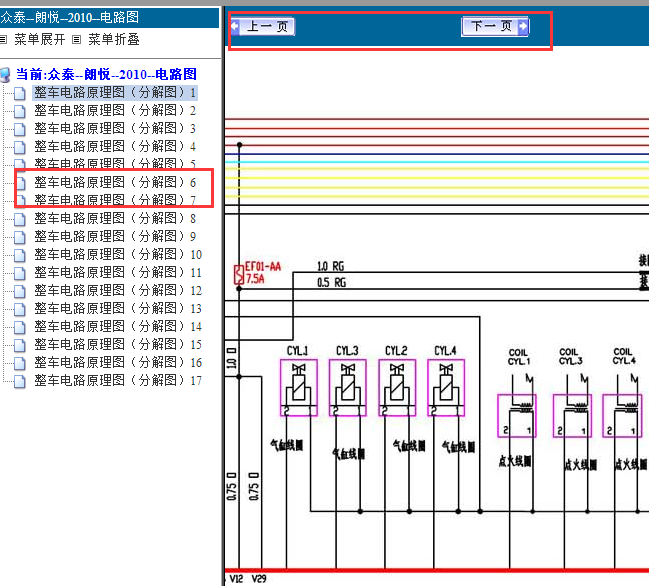Click page icon beside 分解图 9
Viewport: 649px width, 586px height.
click(x=19, y=238)
